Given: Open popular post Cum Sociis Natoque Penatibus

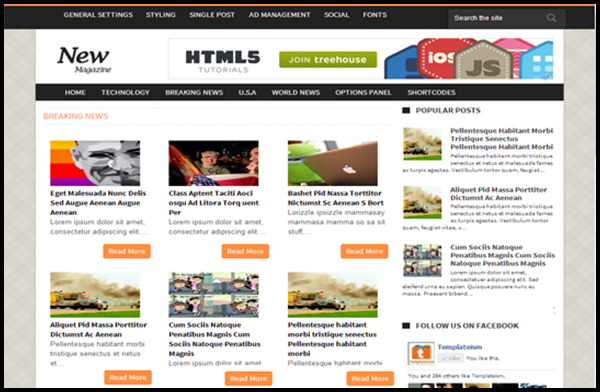Looking at the screenshot, I should coord(502,255).
